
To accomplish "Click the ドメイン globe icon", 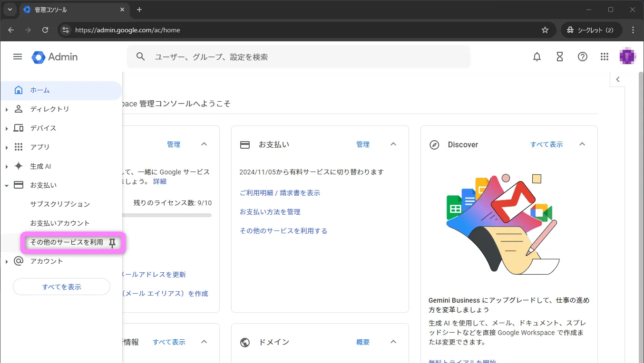I will (x=245, y=343).
